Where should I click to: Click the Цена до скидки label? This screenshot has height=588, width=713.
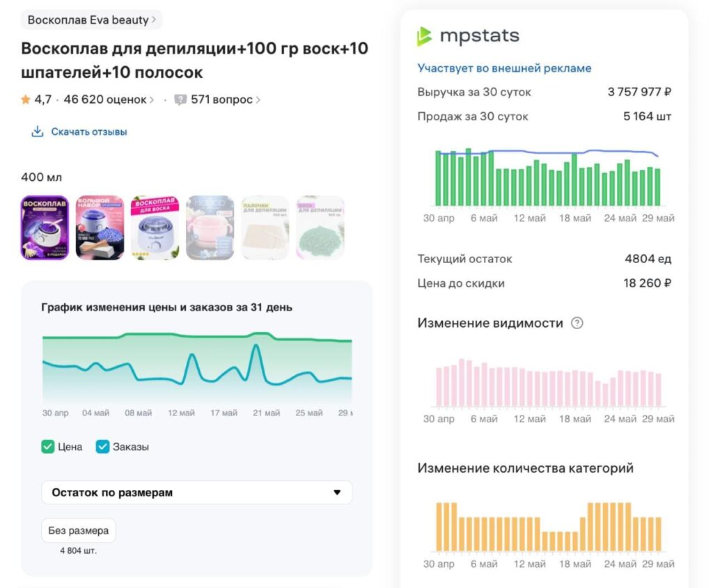tap(461, 283)
